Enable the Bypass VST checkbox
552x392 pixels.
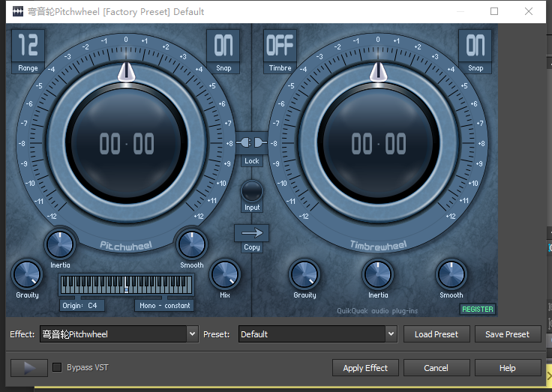(x=57, y=368)
